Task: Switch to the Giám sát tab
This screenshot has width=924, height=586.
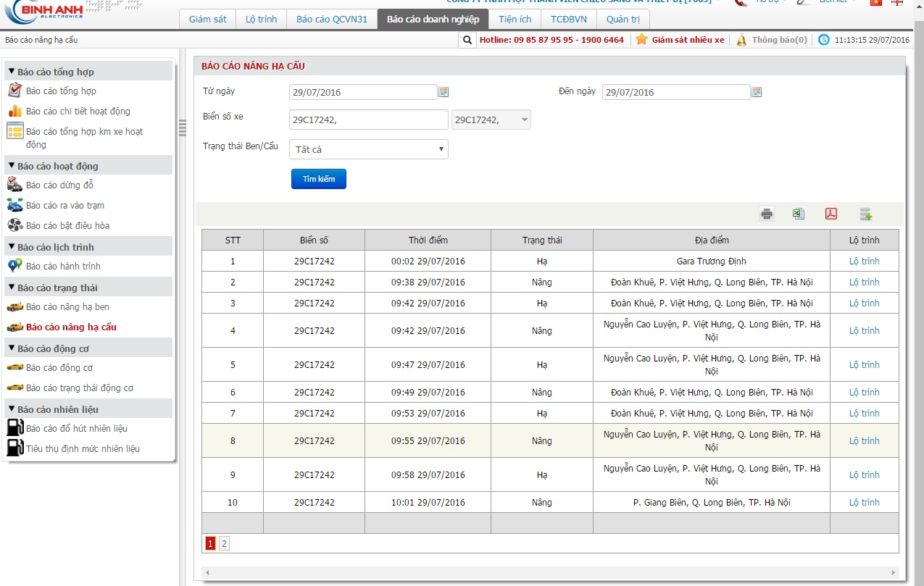Action: pyautogui.click(x=208, y=20)
